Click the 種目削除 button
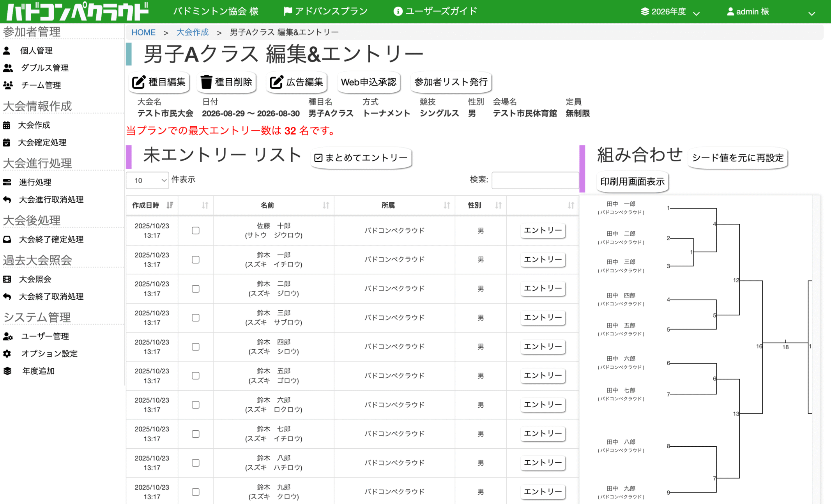 (x=226, y=82)
